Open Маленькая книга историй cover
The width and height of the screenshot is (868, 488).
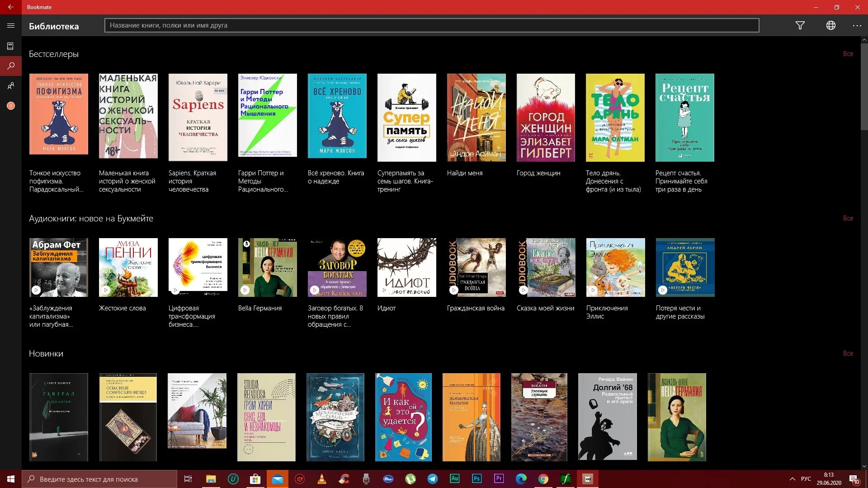(128, 116)
